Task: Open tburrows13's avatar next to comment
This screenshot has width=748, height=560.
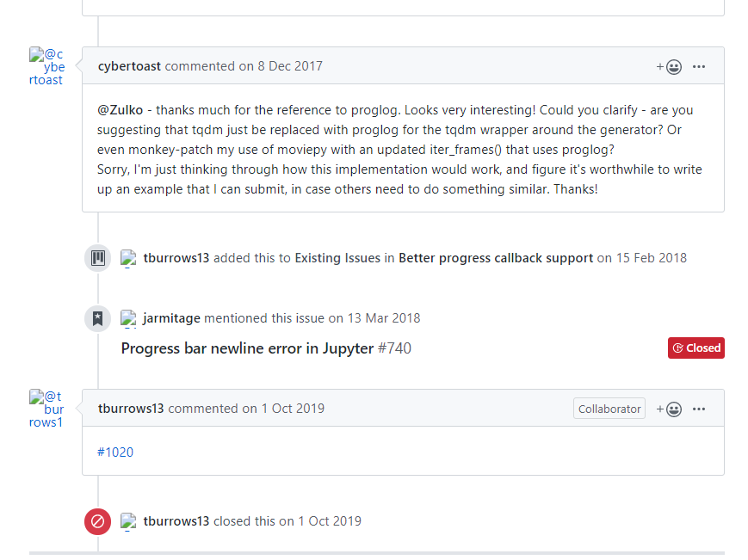Action: [46, 409]
